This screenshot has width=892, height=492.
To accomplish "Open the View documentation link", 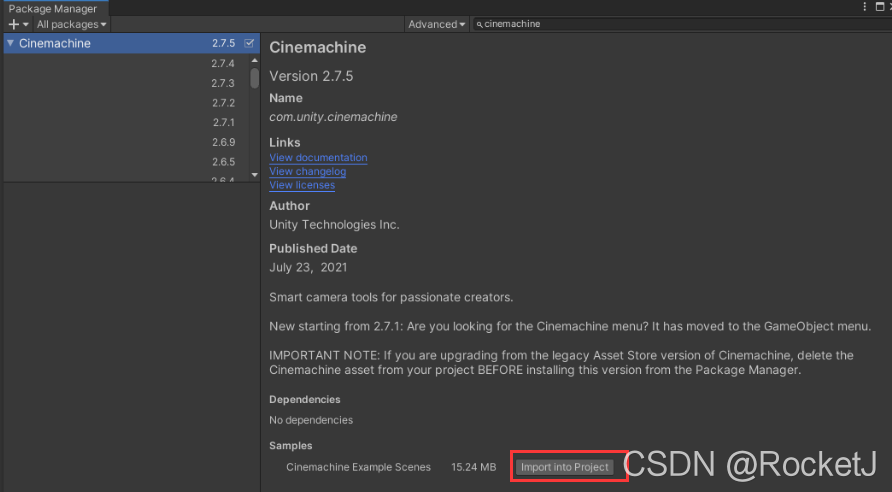I will 318,158.
